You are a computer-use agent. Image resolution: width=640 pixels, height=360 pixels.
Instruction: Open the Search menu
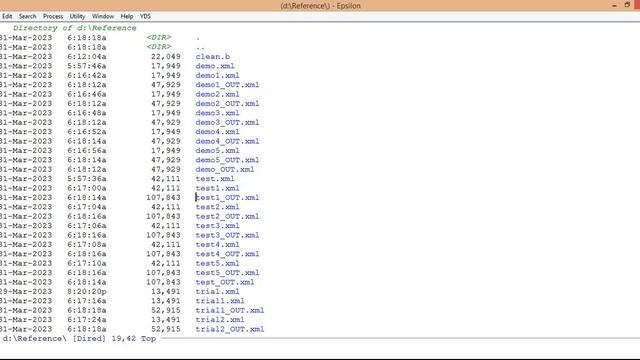(27, 16)
